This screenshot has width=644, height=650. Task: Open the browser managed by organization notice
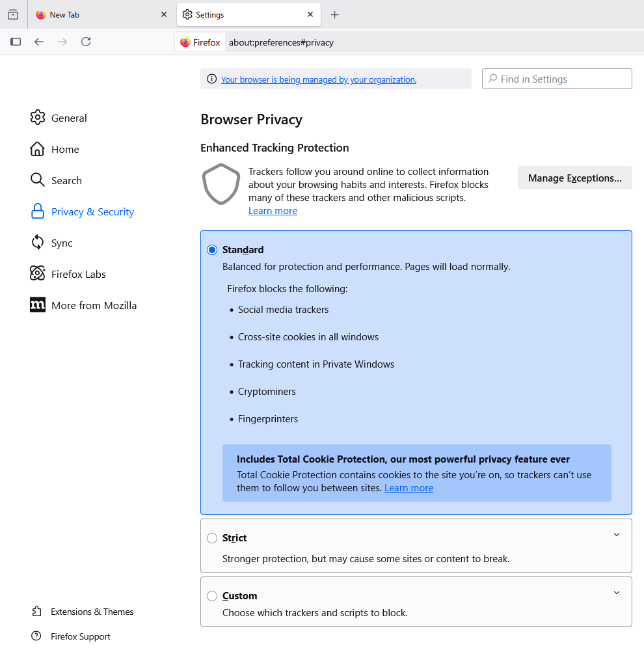319,79
